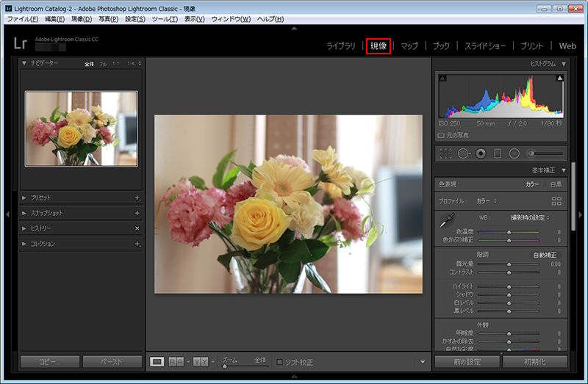
Task: Open the 写真 menu
Action: (108, 19)
